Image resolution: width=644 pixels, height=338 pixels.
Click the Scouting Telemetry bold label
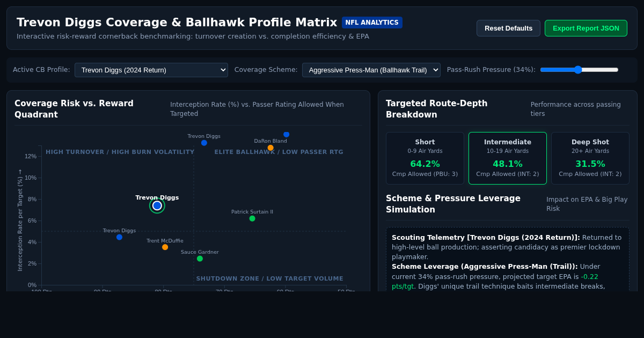(486, 237)
